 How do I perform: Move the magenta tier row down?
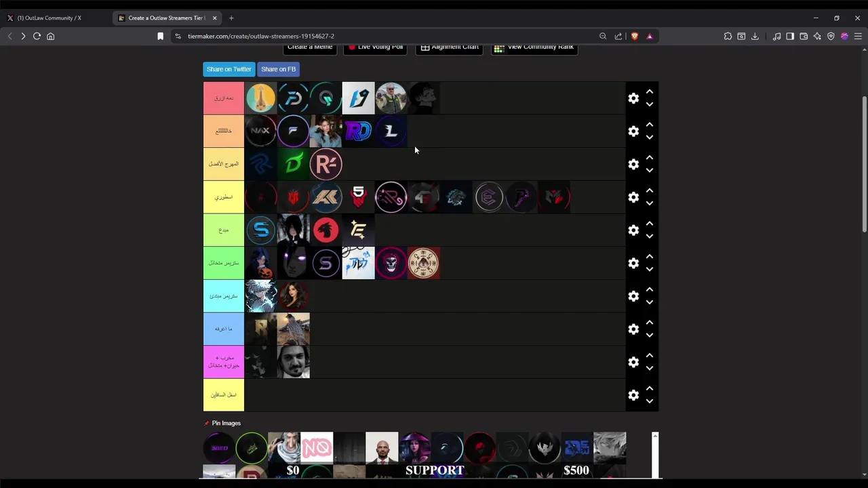click(x=650, y=368)
